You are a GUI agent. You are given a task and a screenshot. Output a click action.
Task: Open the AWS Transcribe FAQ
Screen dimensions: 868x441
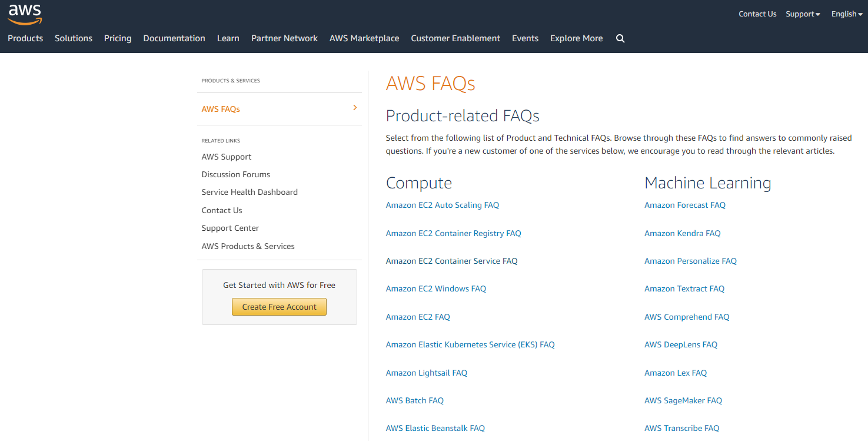pyautogui.click(x=682, y=428)
